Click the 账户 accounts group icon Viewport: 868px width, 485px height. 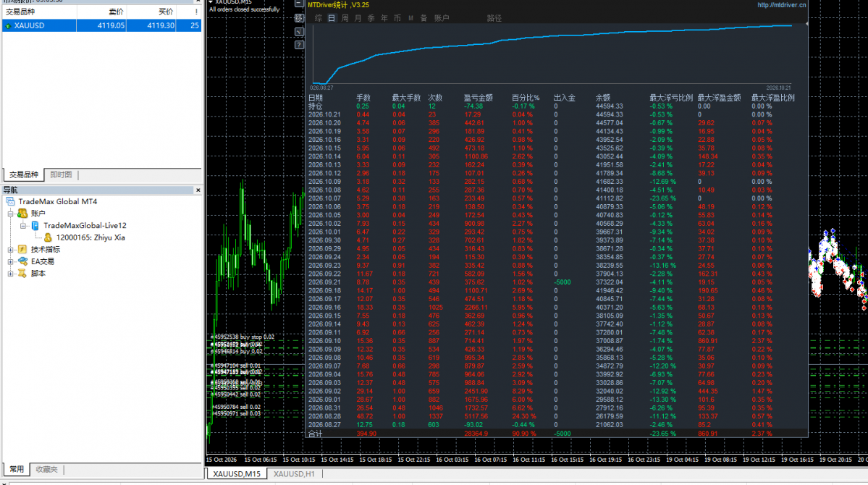coord(22,213)
